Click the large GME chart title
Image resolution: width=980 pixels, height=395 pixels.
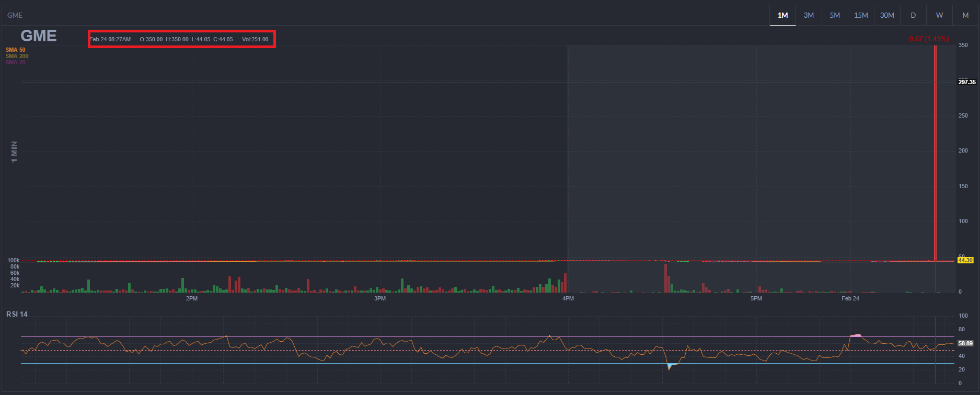coord(39,36)
